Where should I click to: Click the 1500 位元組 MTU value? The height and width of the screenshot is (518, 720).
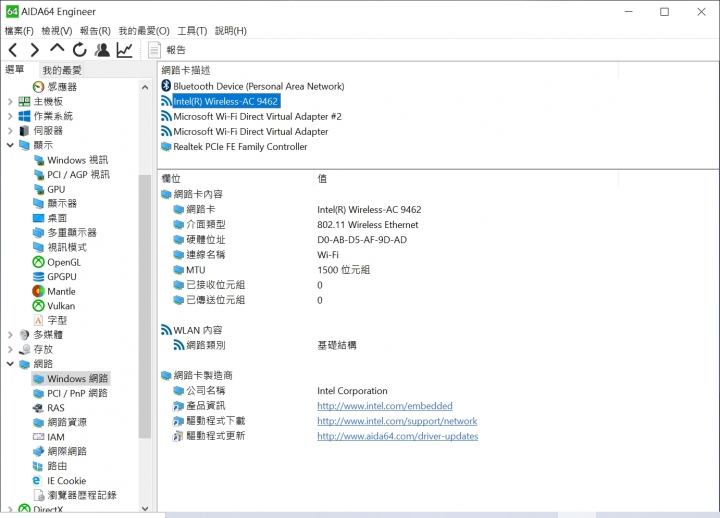343,270
